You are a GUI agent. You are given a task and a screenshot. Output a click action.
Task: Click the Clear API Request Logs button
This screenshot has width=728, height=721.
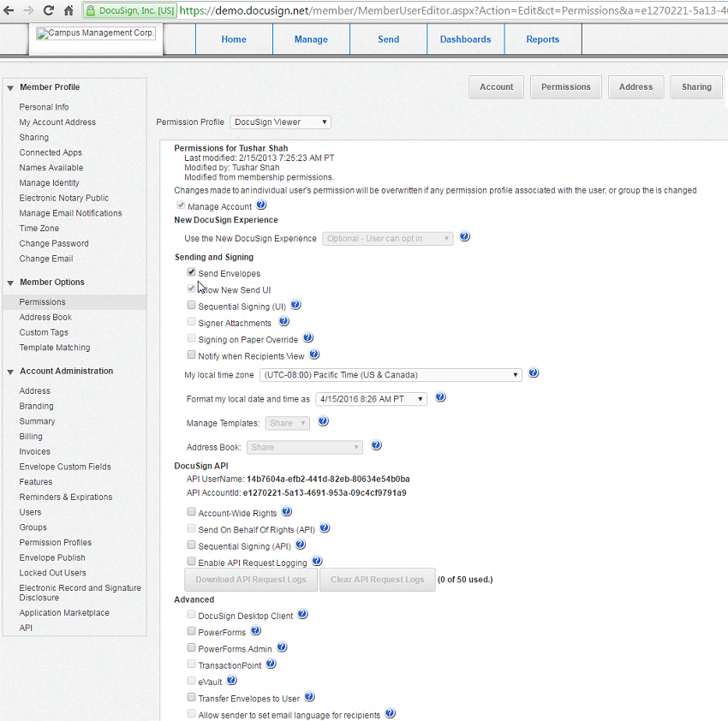(x=377, y=579)
